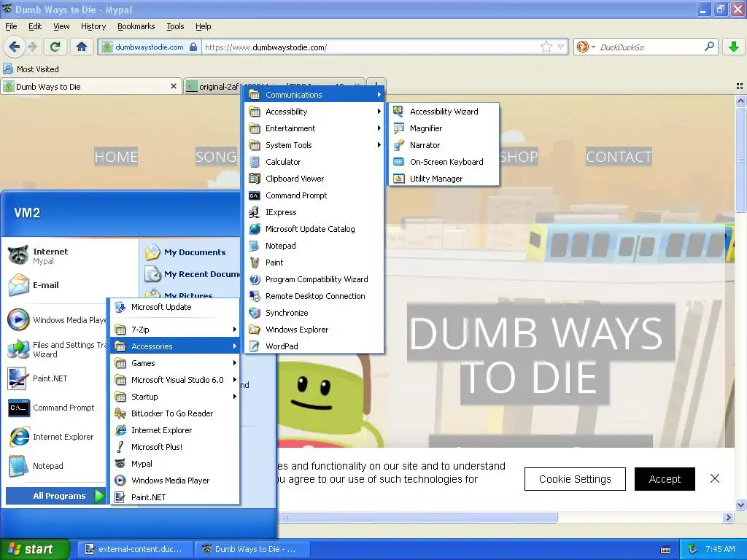Image resolution: width=747 pixels, height=560 pixels.
Task: Reload the page with the refresh icon
Action: [55, 47]
